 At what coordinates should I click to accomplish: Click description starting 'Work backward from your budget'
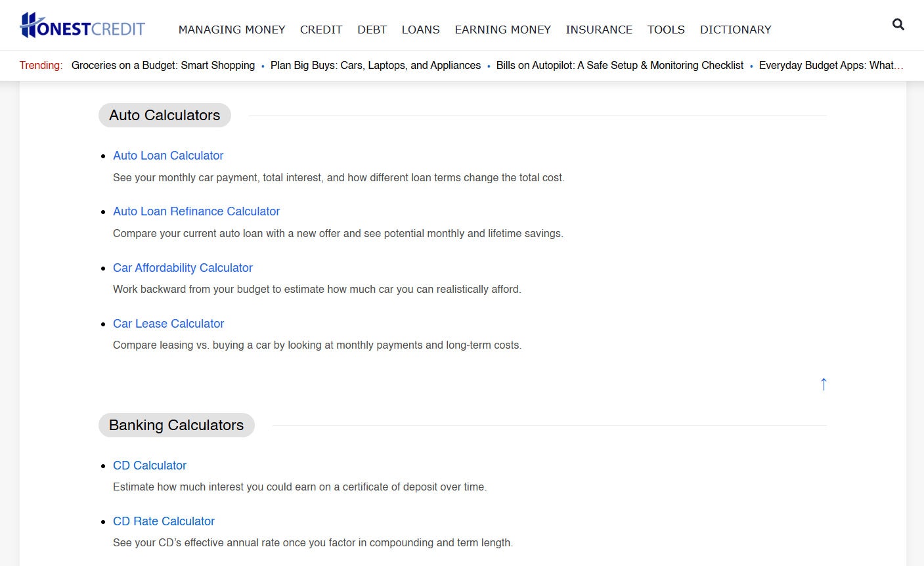coord(317,290)
